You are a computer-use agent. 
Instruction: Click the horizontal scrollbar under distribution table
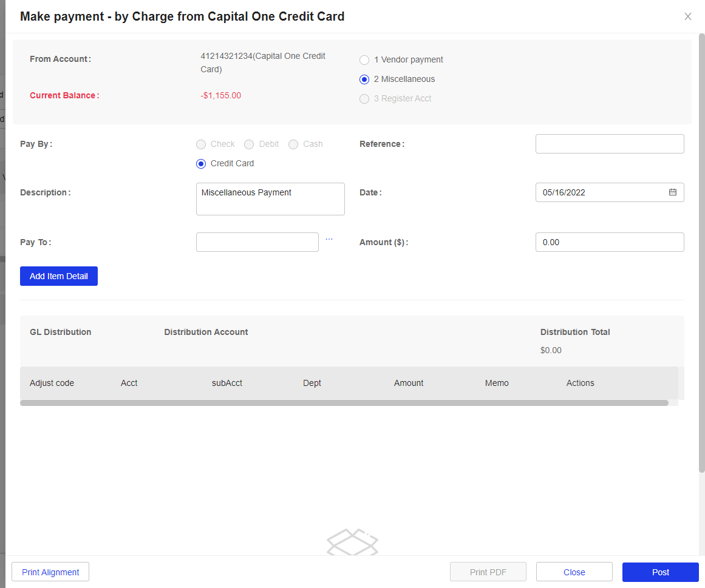click(344, 403)
